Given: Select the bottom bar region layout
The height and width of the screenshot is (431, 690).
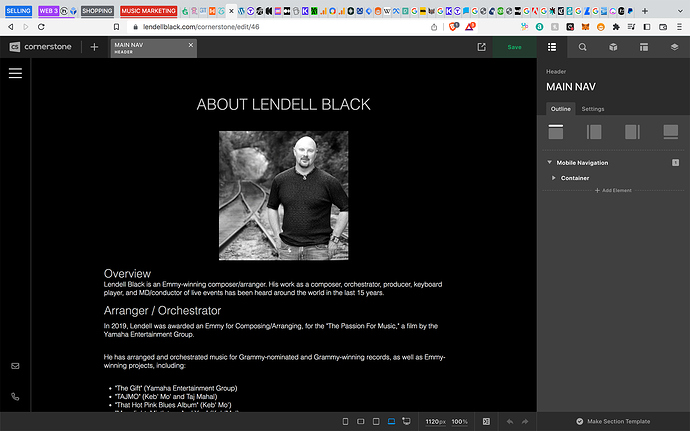Looking at the screenshot, I should click(670, 132).
